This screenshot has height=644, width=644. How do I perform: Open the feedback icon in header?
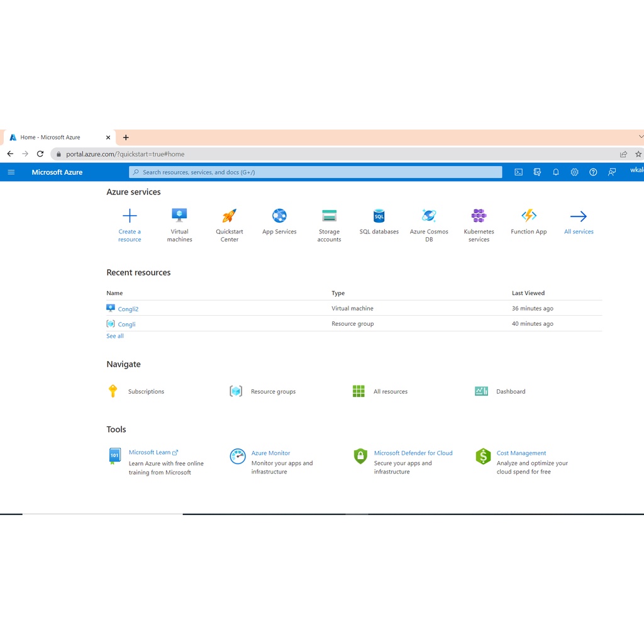(x=611, y=172)
